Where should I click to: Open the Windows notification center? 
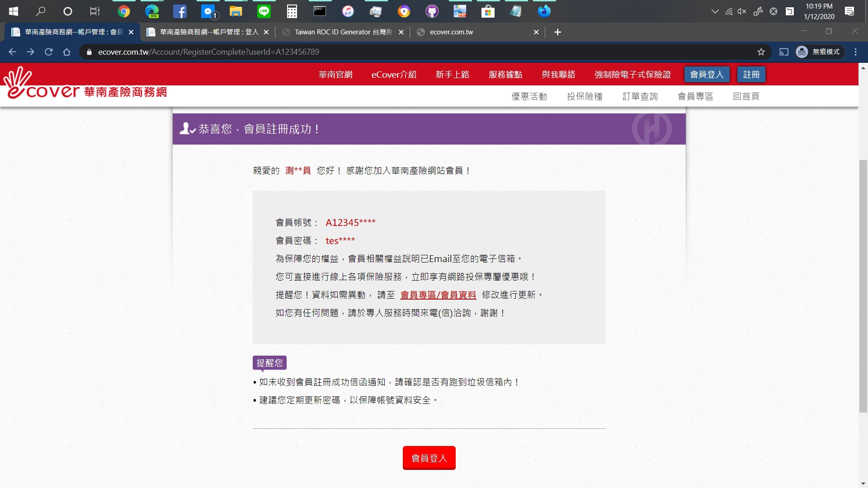pyautogui.click(x=849, y=11)
